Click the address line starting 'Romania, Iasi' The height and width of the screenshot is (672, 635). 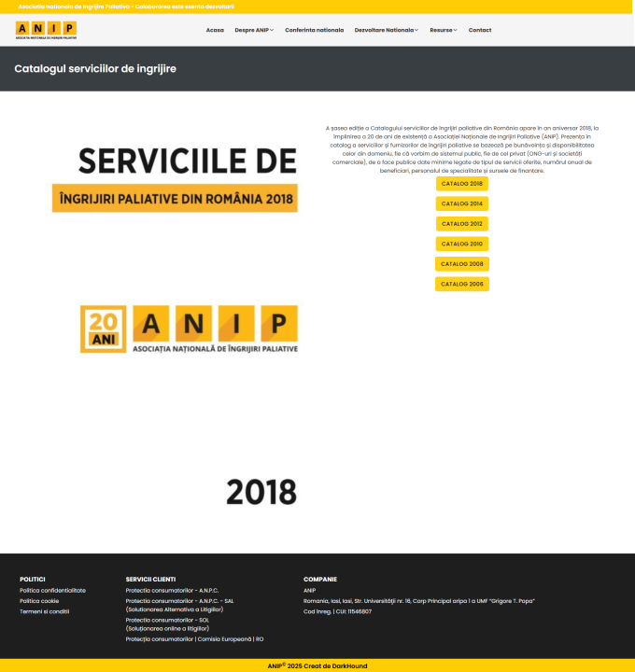(x=419, y=601)
